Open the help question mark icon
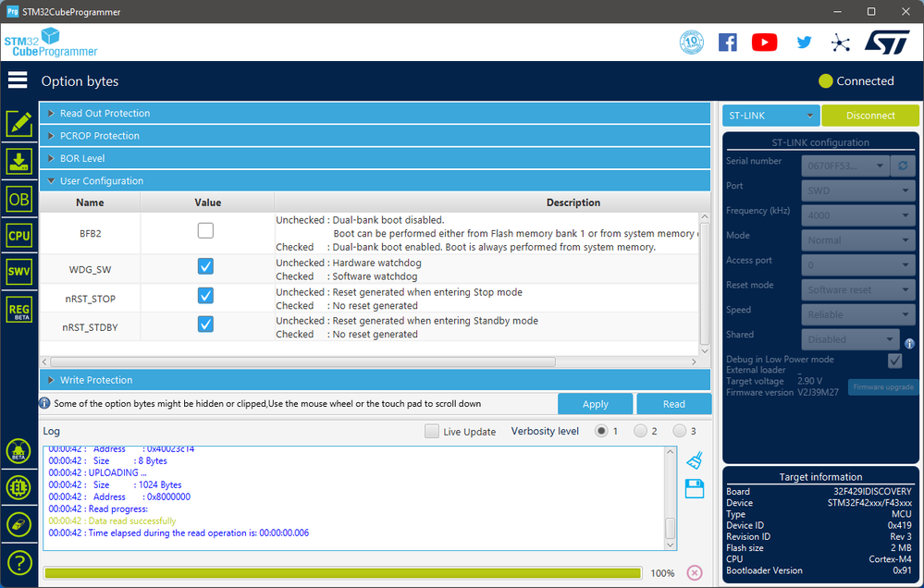This screenshot has height=588, width=924. 18,563
